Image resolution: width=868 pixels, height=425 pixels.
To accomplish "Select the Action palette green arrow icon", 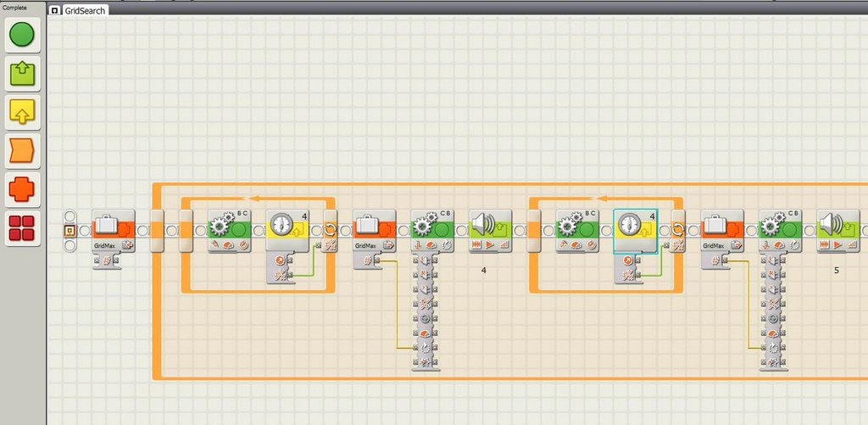I will 21,74.
